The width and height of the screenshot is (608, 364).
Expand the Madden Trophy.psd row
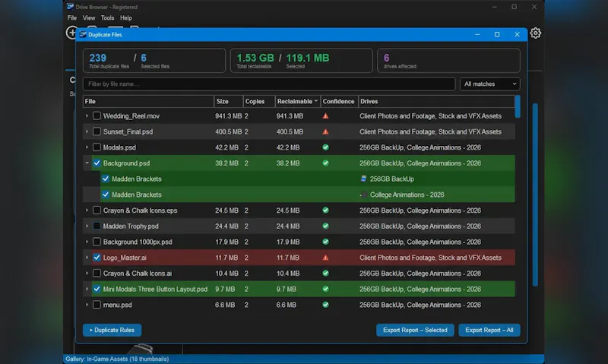(87, 226)
